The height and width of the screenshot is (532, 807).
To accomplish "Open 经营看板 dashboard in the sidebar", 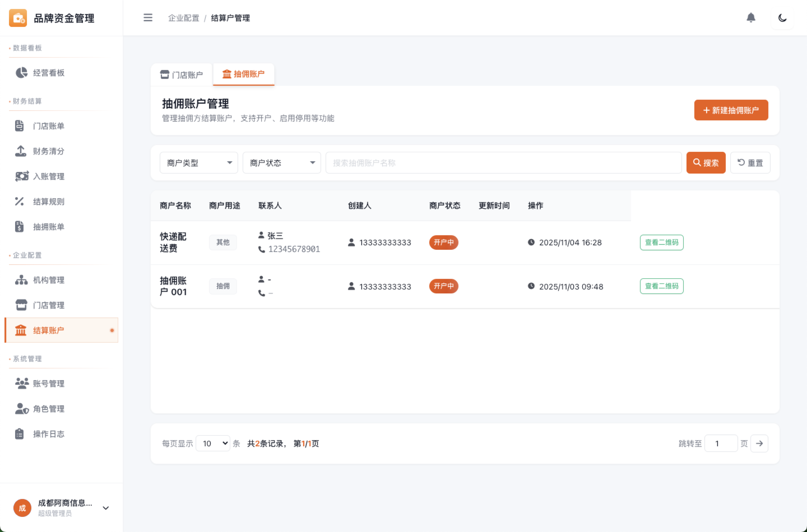I will [x=49, y=73].
